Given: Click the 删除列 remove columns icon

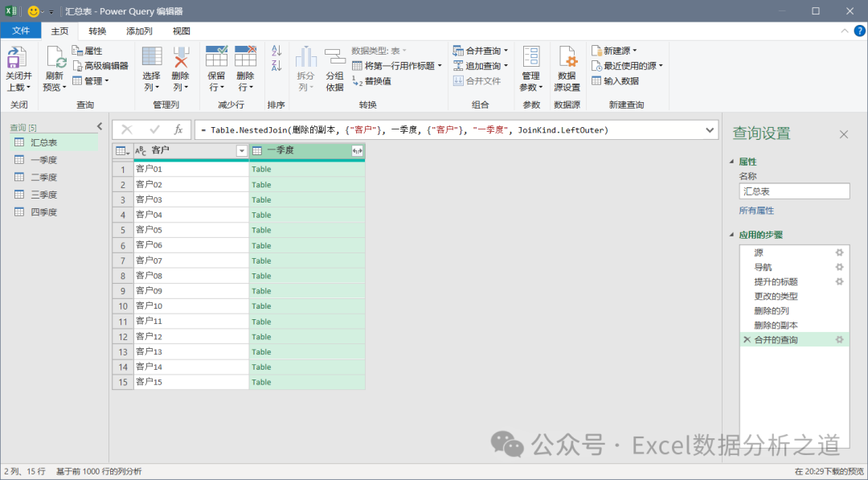Looking at the screenshot, I should [181, 57].
